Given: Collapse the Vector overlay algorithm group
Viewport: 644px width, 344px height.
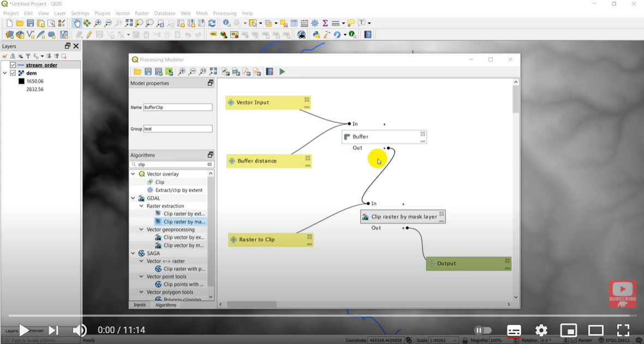Looking at the screenshot, I should [x=132, y=174].
